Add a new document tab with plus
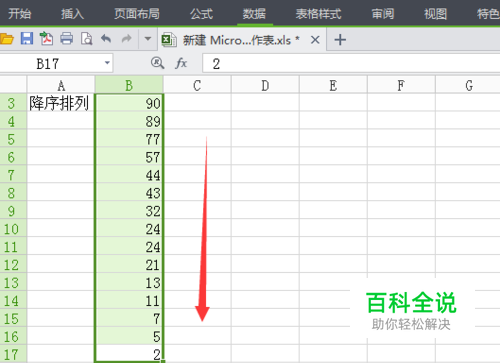Viewport: 500px width, 363px height. point(340,40)
